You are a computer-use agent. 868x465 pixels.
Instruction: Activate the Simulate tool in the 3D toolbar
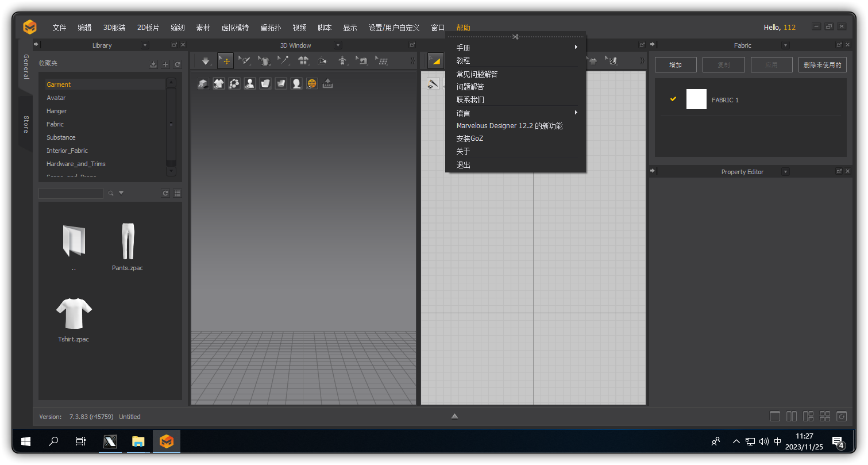(205, 61)
